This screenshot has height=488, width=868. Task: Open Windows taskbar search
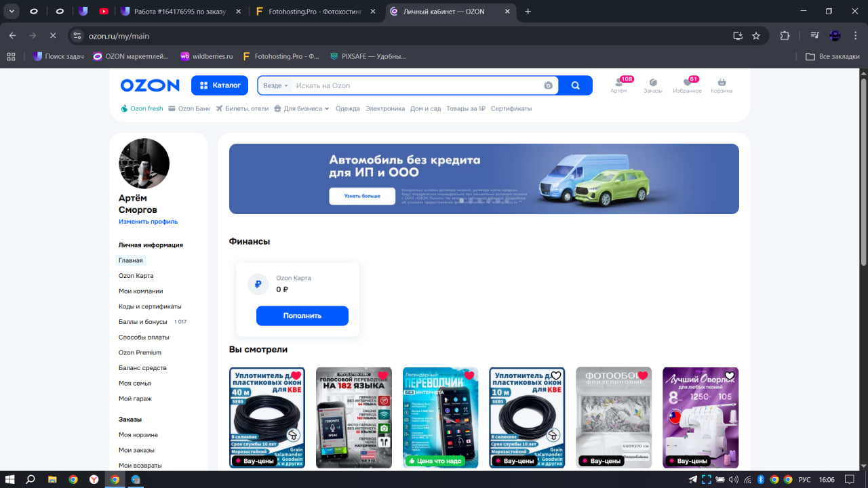pos(31,479)
